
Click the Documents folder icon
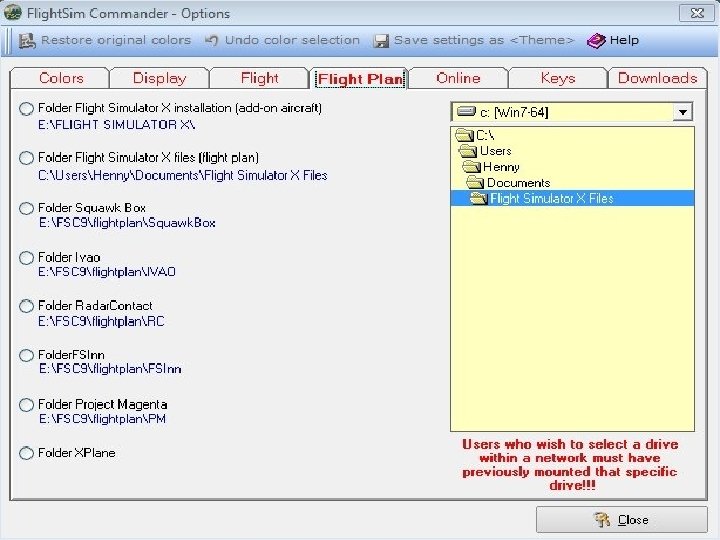pyautogui.click(x=475, y=182)
